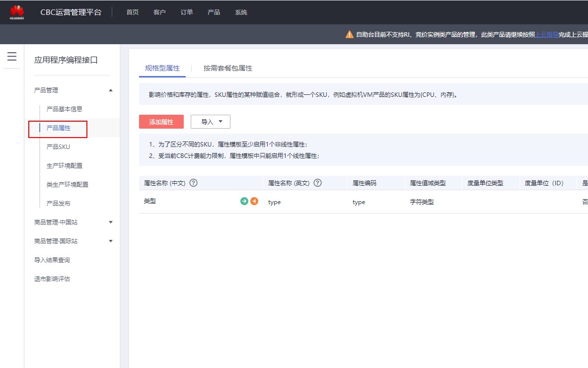Viewport: 588px width, 368px height.
Task: Click help icon beside 属性名称 (中文)
Action: [x=194, y=183]
